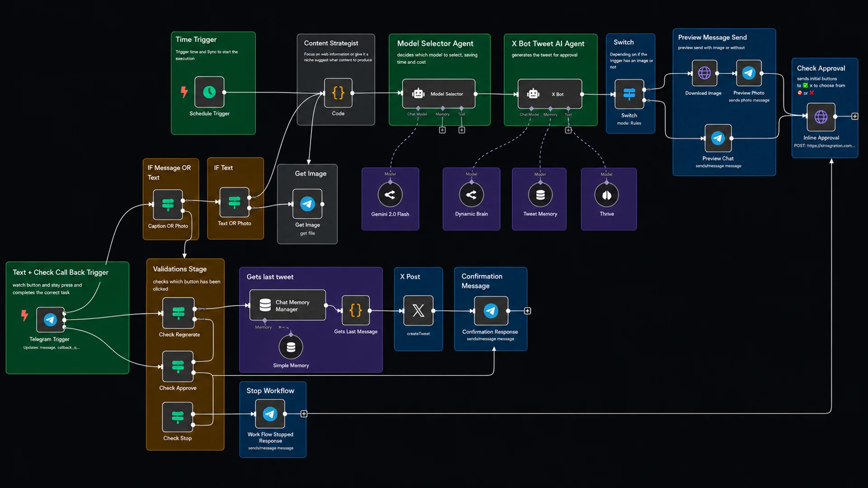Click plus connector after Work Flow Stopped Response
This screenshot has width=868, height=488.
click(x=304, y=414)
